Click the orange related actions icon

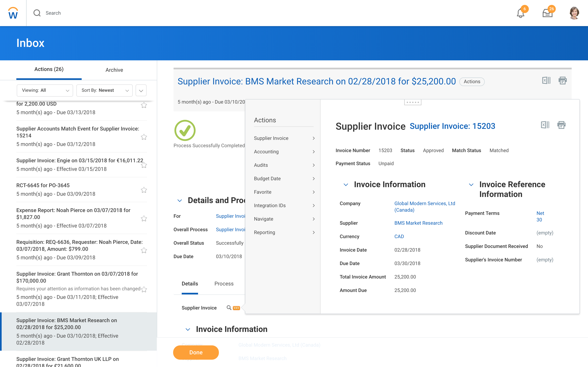[x=236, y=308]
